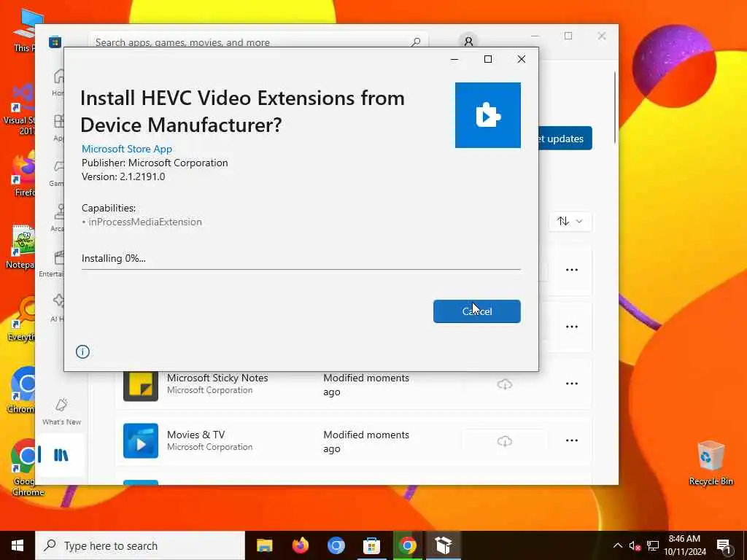
Task: Minimize the installer dialog
Action: click(x=454, y=59)
